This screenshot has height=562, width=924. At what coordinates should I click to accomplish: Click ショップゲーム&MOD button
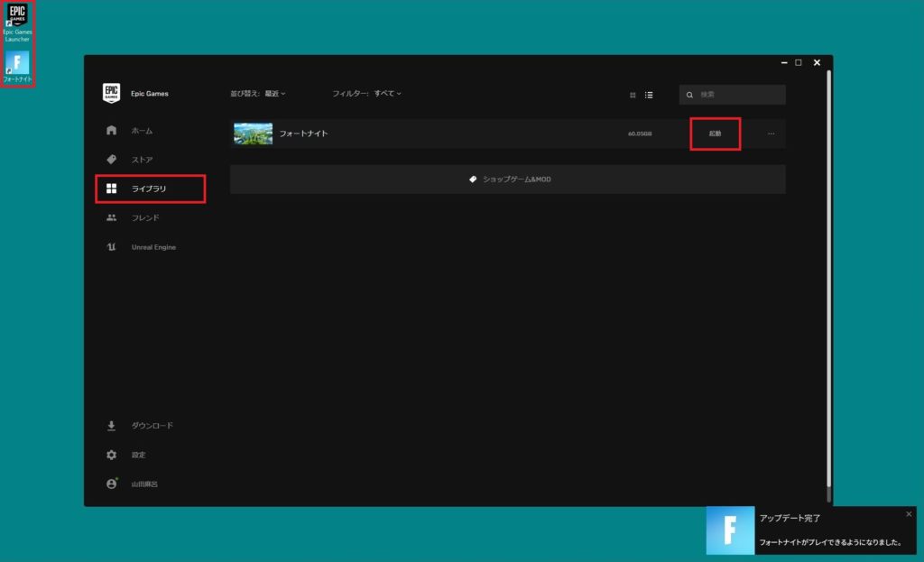[507, 180]
